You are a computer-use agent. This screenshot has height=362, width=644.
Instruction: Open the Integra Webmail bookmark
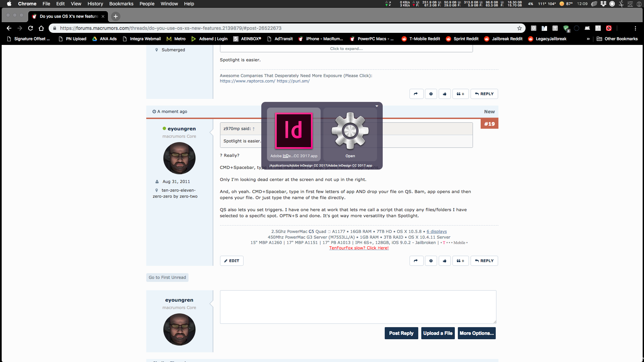click(x=142, y=39)
